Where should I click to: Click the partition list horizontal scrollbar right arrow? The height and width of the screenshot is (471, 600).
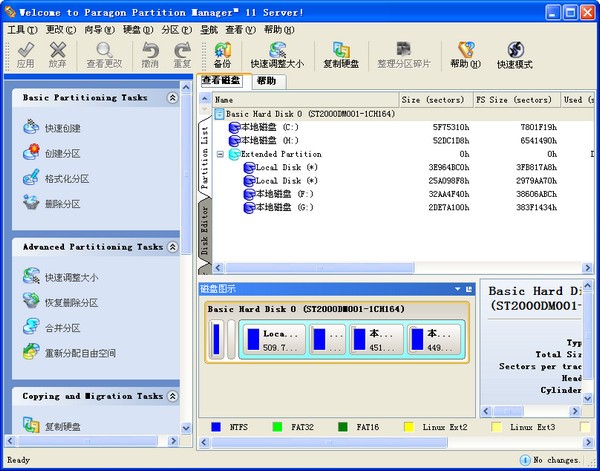point(587,267)
